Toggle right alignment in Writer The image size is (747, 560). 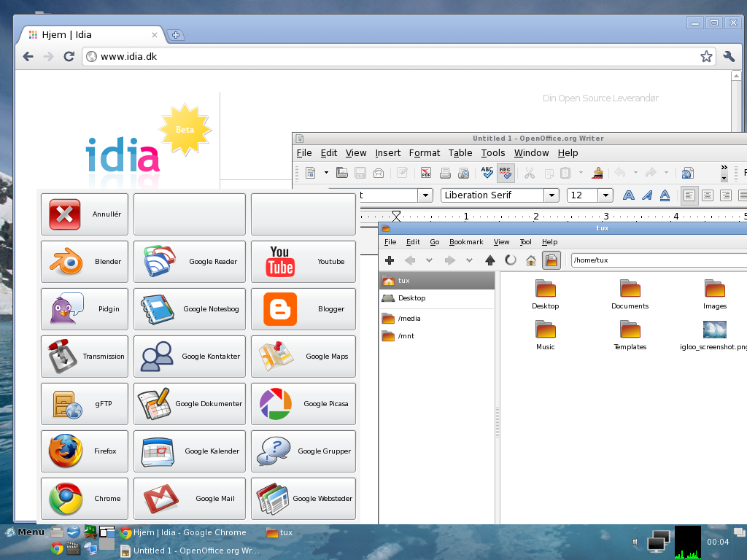click(726, 195)
